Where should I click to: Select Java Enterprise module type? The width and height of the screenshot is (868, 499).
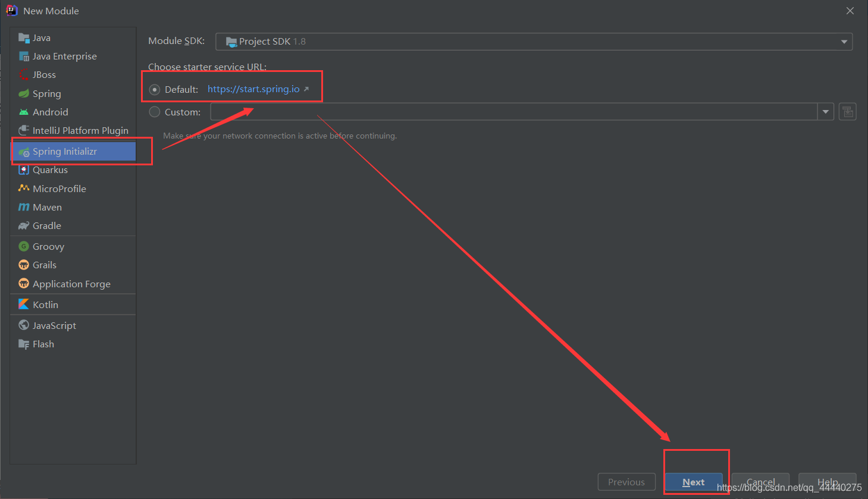click(73, 57)
